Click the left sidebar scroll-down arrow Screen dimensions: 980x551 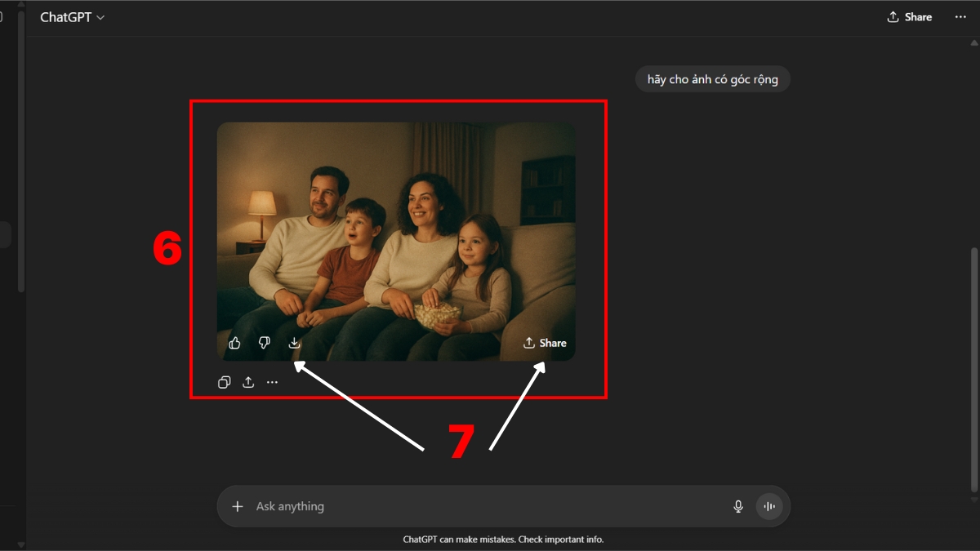pos(21,544)
